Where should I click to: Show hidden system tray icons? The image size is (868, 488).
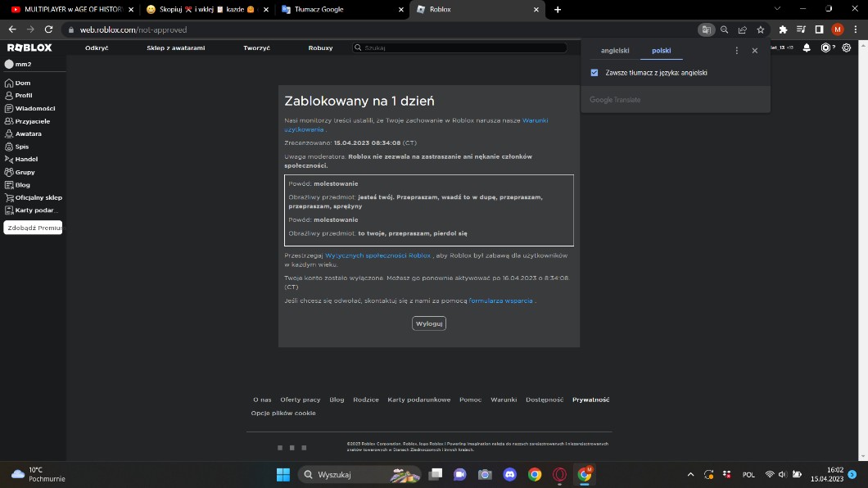click(690, 474)
